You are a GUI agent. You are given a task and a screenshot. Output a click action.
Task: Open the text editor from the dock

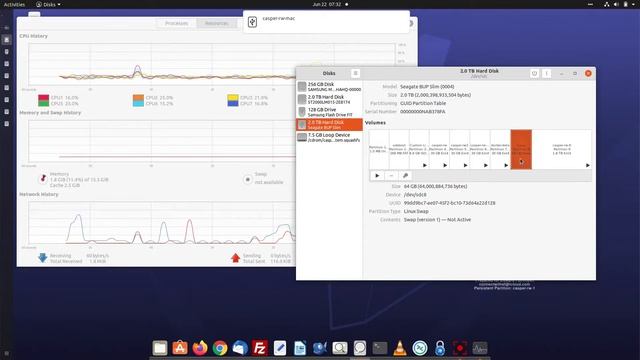(x=280, y=348)
